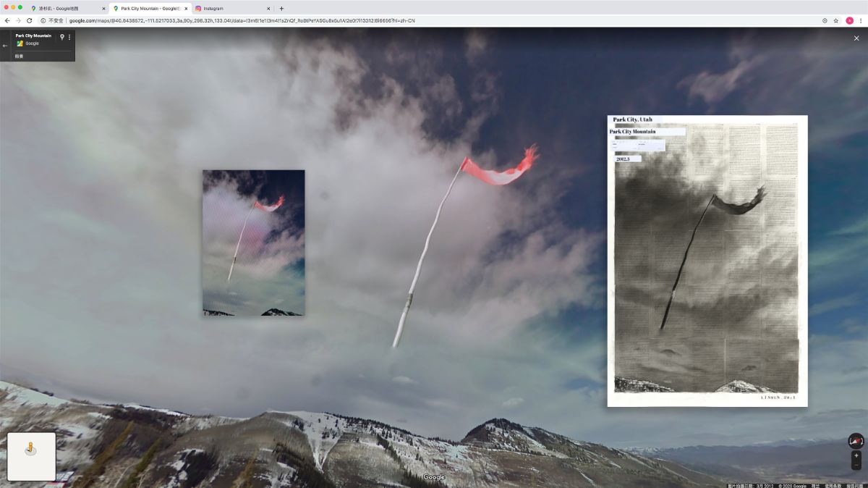The image size is (868, 488).
Task: Click the small color photo overlay
Action: [x=254, y=243]
